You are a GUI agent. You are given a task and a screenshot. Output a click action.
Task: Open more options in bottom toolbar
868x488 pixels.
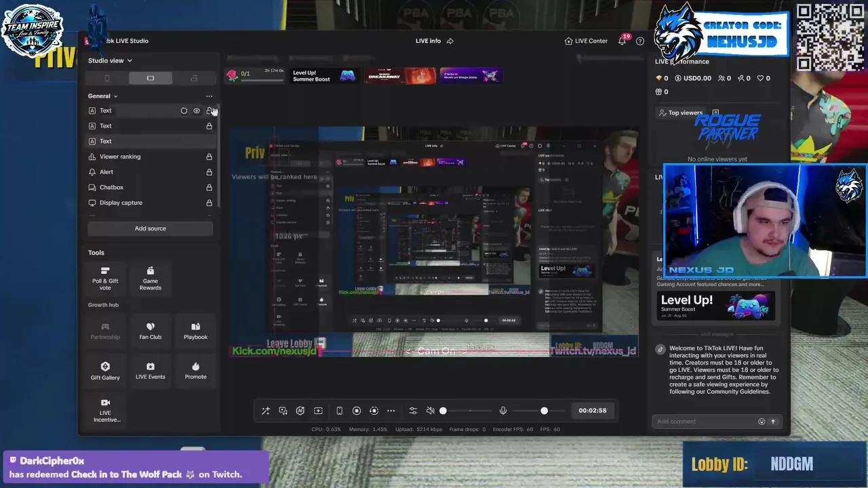point(391,411)
